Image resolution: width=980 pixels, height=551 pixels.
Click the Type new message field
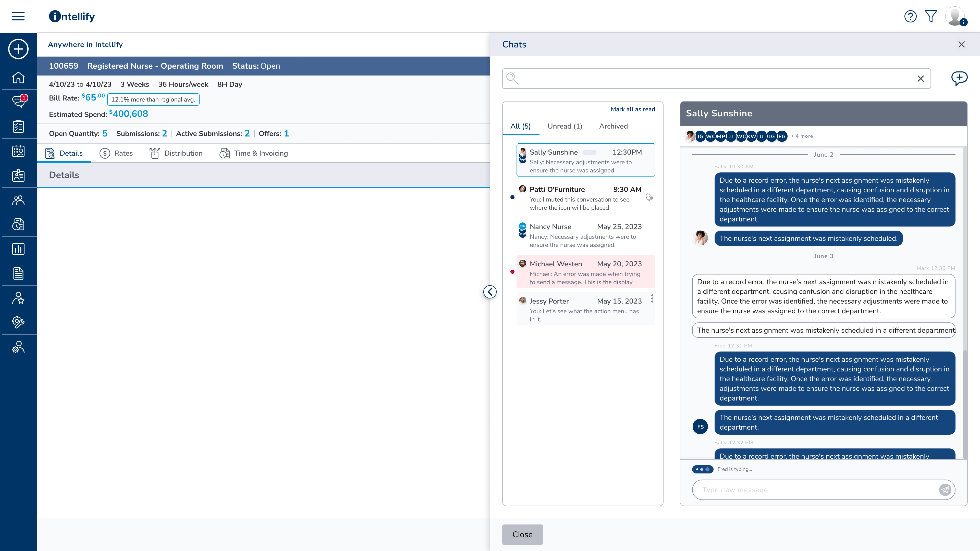pyautogui.click(x=799, y=490)
